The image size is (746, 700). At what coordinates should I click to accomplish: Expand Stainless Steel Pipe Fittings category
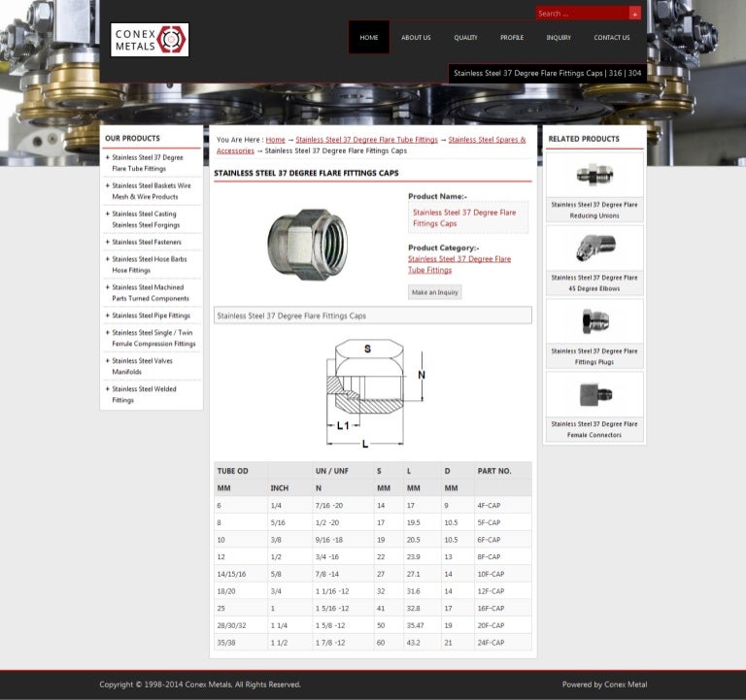click(151, 316)
